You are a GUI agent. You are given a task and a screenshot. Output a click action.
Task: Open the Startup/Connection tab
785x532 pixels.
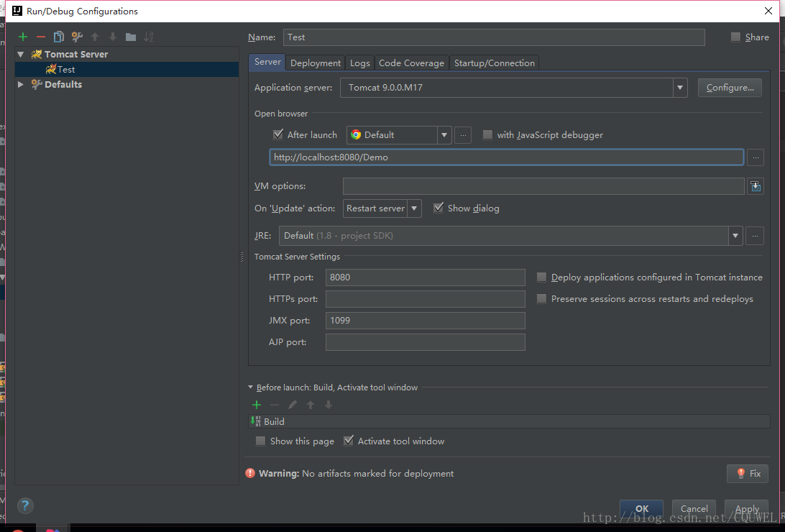494,63
